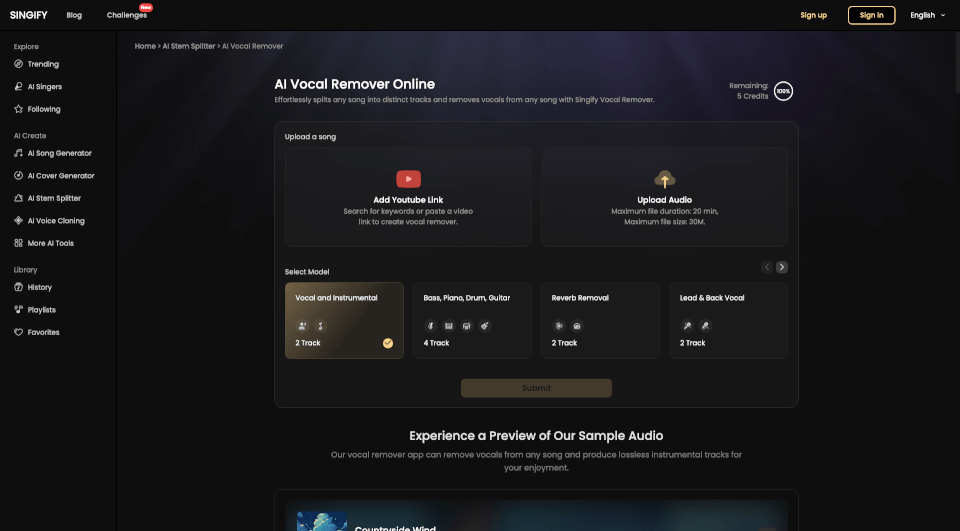
Task: Open AI Voice Cloning link
Action: tap(56, 220)
